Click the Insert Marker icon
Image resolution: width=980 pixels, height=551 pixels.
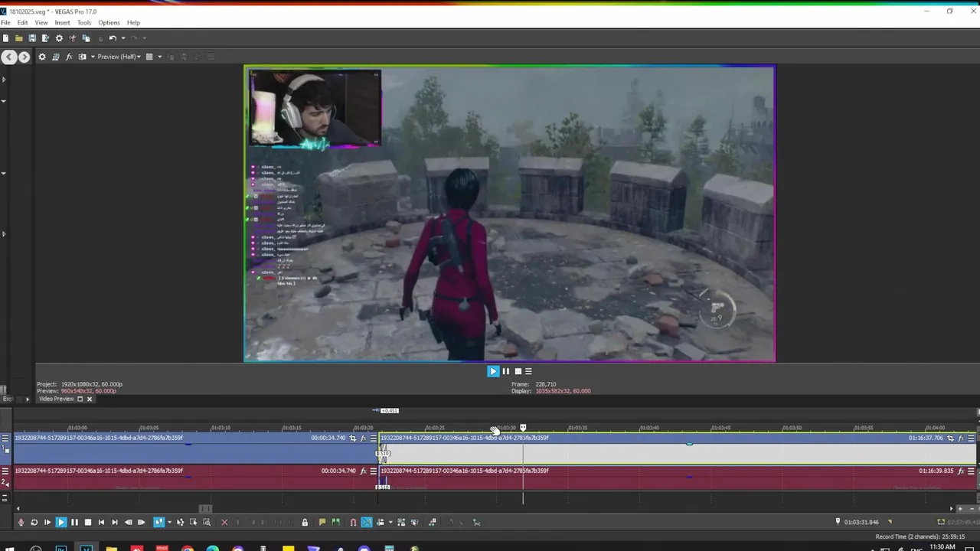click(322, 522)
